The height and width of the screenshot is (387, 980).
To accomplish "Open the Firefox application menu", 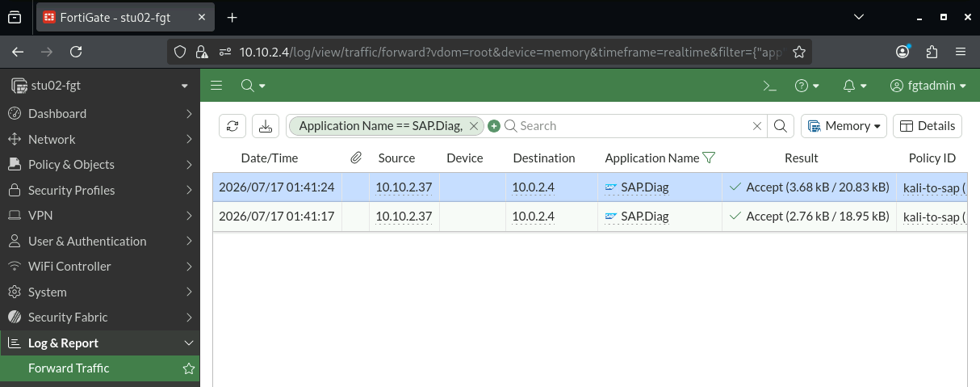I will point(961,52).
